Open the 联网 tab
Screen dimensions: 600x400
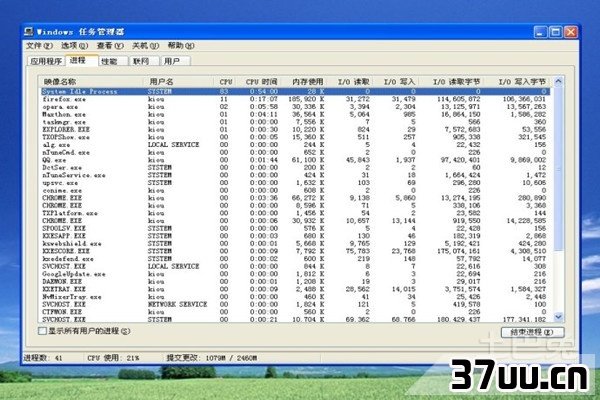click(144, 61)
